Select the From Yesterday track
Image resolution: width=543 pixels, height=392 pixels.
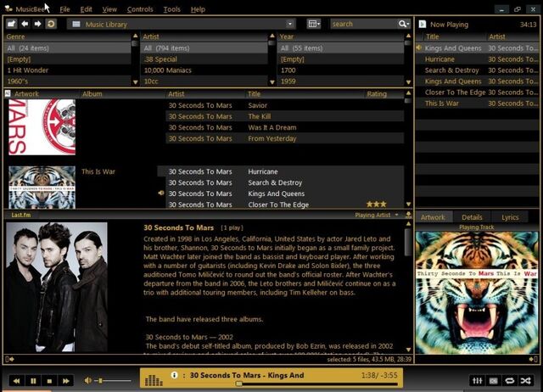[x=284, y=138]
